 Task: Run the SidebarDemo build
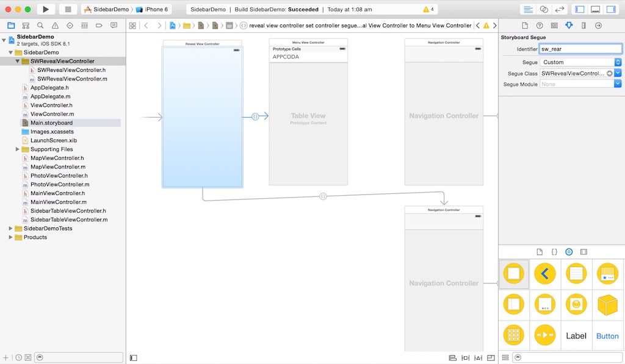(46, 9)
